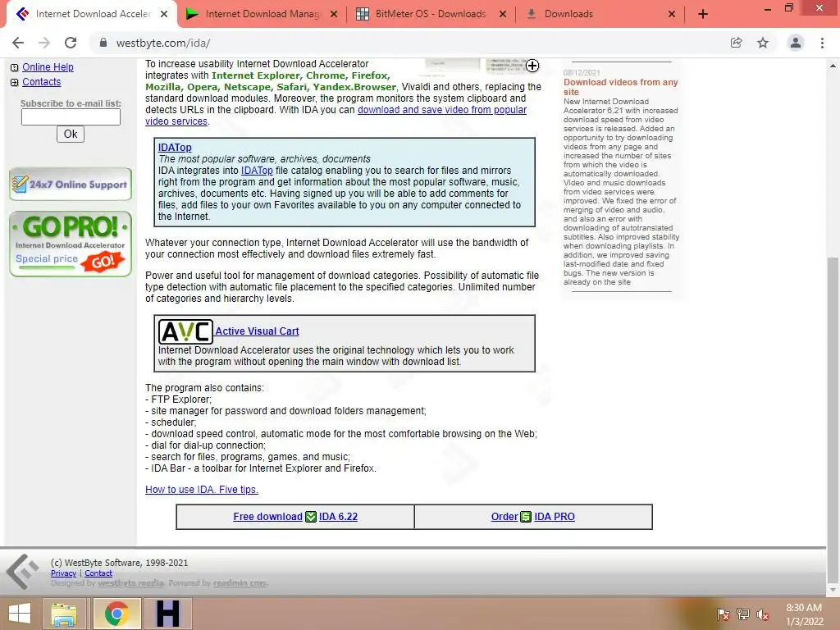The width and height of the screenshot is (840, 630).
Task: Share this page via share icon
Action: click(736, 43)
